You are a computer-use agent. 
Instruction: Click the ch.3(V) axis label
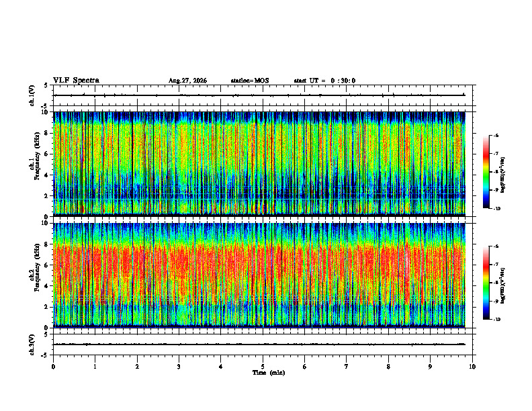[x=32, y=345]
